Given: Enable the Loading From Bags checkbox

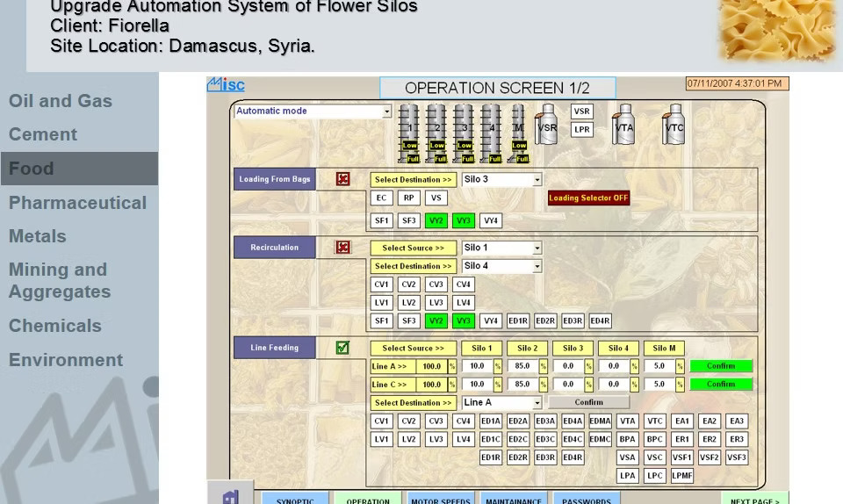Looking at the screenshot, I should click(342, 179).
